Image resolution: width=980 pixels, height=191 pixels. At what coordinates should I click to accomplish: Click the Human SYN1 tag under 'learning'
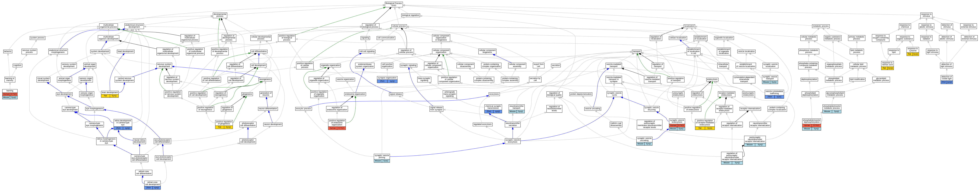pos(10,94)
